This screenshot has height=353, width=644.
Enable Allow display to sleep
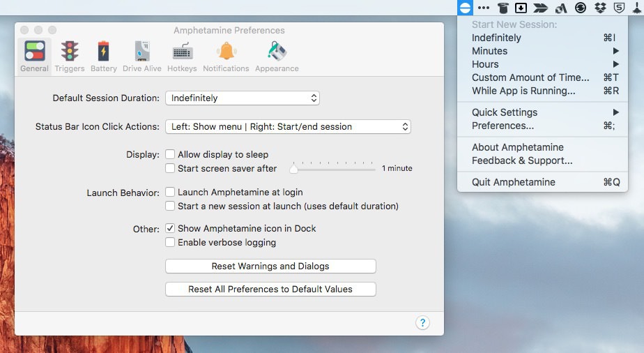pos(170,154)
